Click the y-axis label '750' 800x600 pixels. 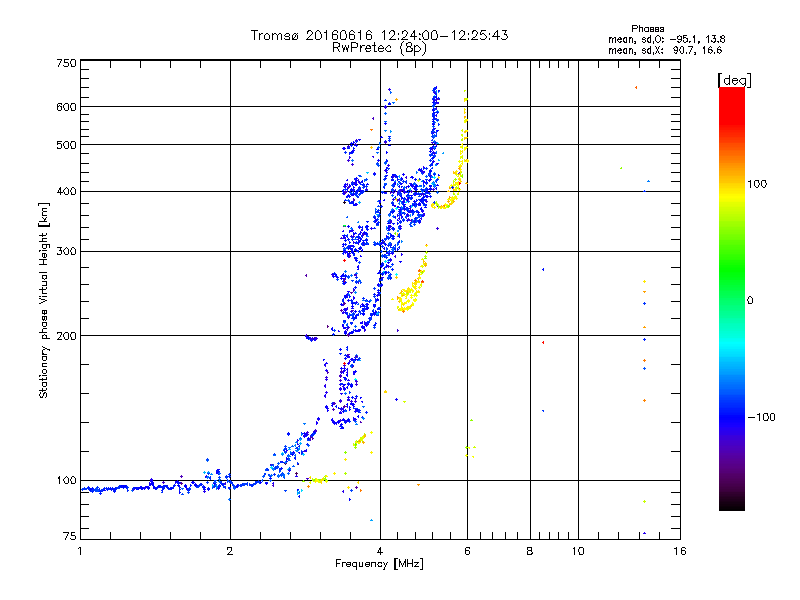click(x=66, y=63)
